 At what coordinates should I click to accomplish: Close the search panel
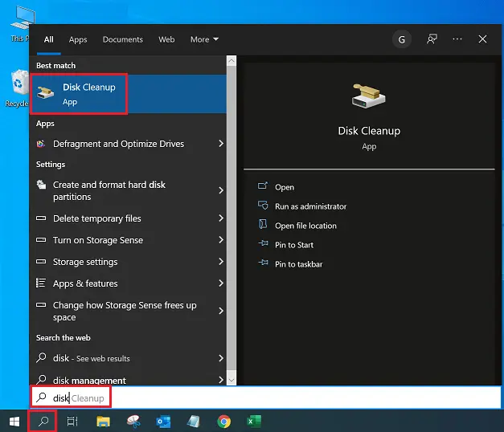coord(482,39)
